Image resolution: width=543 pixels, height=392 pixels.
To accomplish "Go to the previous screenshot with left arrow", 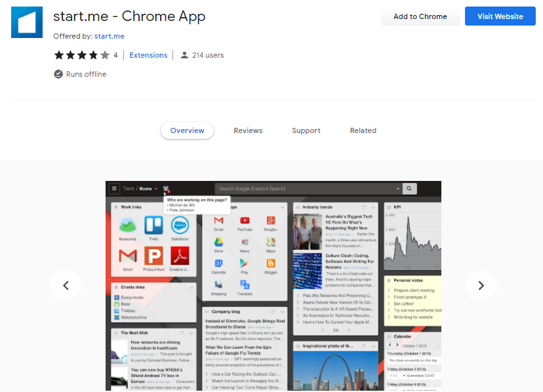I will (66, 286).
